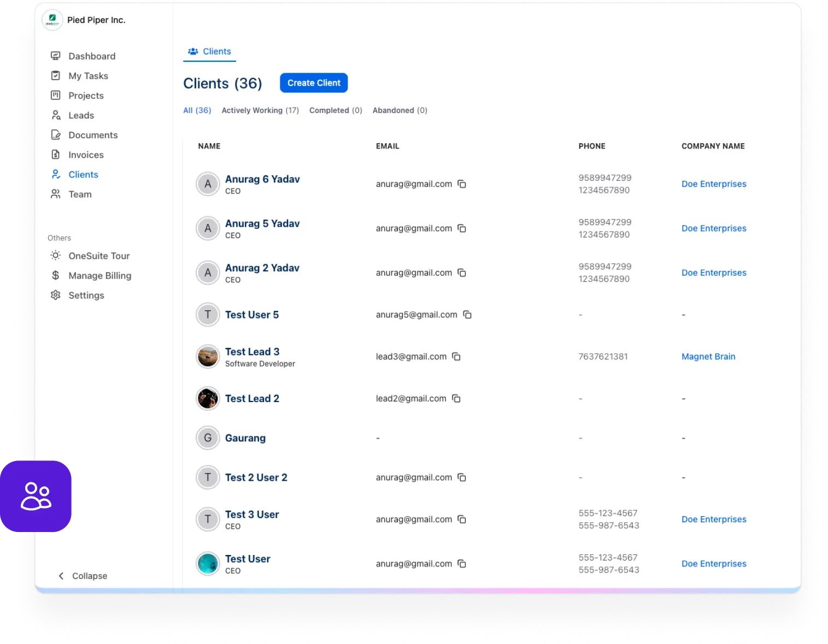
Task: Copy email for Test 3 User
Action: tap(462, 519)
